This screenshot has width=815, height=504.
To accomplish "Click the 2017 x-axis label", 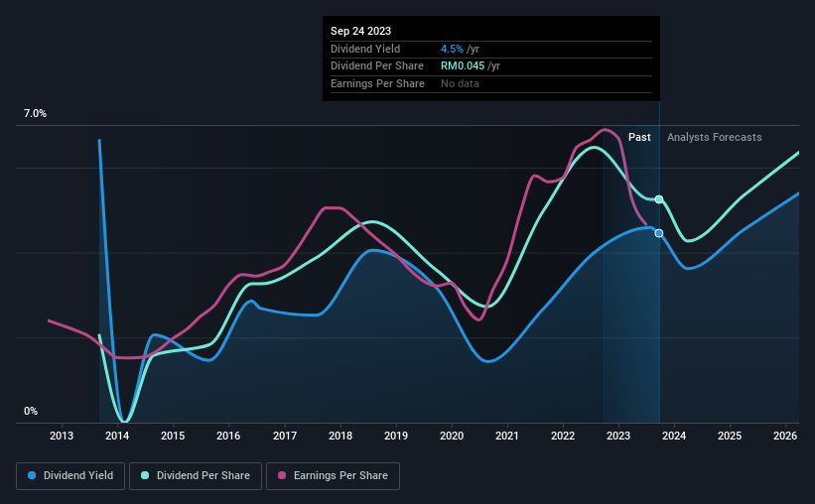I will point(285,436).
